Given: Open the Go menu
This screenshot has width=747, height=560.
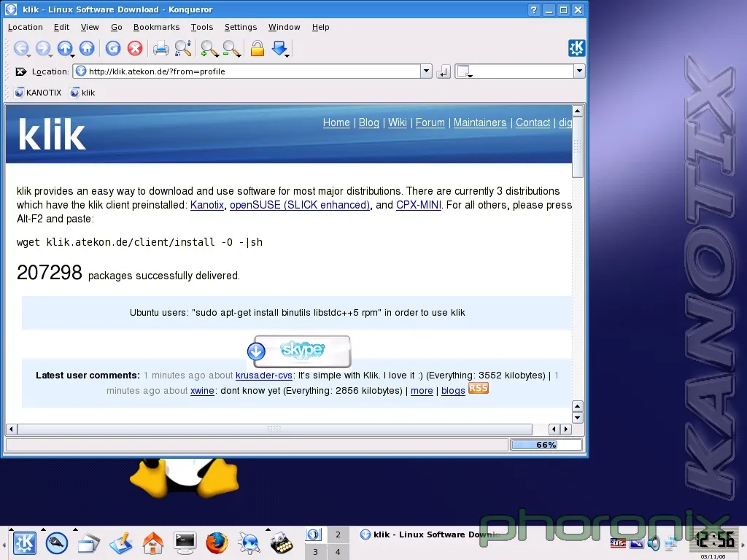Looking at the screenshot, I should 116,27.
